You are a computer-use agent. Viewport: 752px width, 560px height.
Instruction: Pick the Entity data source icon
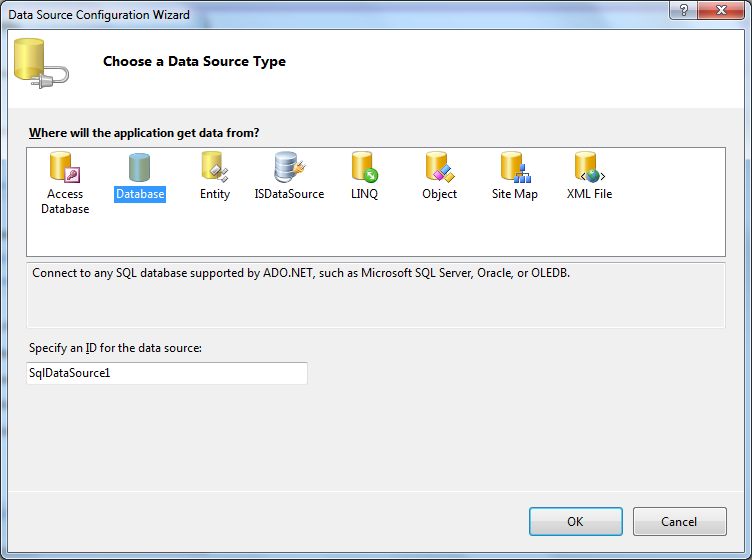[x=214, y=167]
